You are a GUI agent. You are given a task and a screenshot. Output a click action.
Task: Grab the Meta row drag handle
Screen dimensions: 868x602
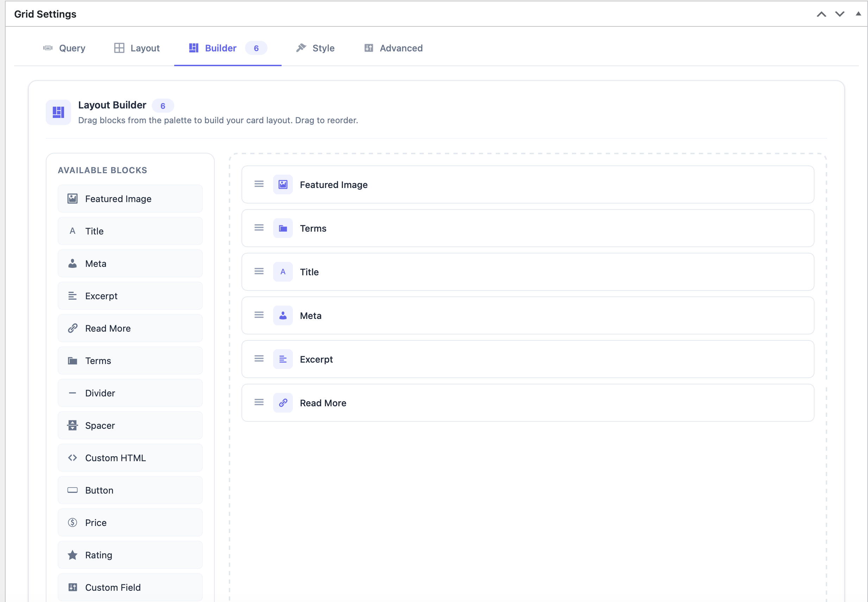pos(259,315)
